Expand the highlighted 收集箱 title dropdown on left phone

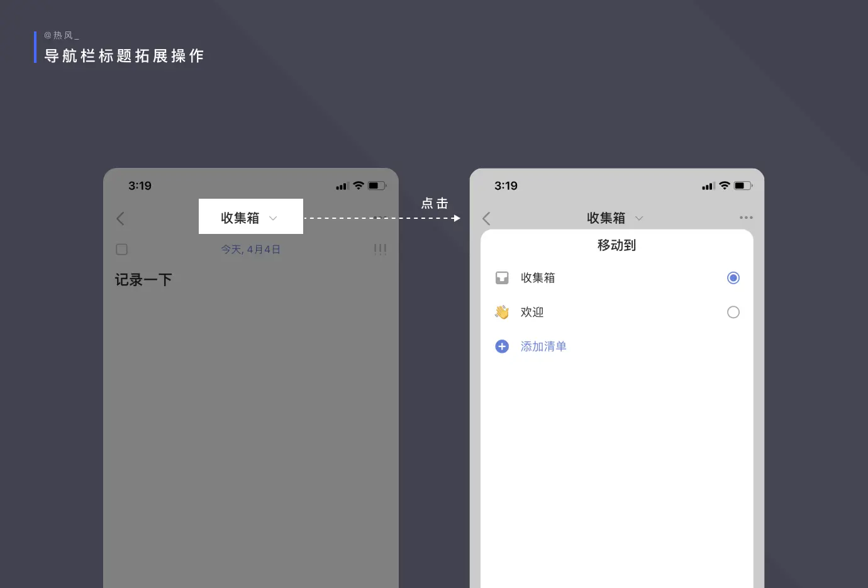pyautogui.click(x=251, y=217)
